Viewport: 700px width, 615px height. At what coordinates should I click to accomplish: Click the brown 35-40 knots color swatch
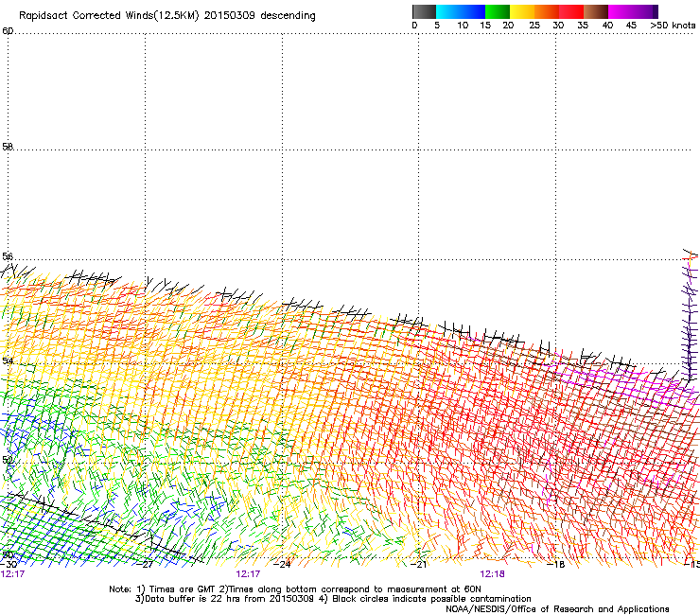(x=596, y=11)
